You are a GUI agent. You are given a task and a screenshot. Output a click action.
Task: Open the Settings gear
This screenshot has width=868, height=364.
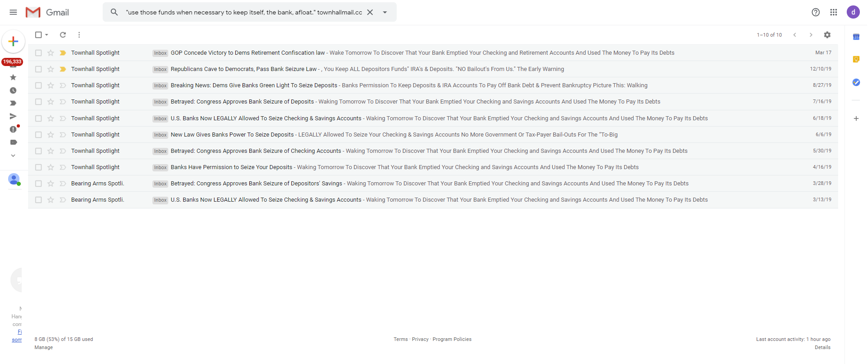tap(827, 35)
